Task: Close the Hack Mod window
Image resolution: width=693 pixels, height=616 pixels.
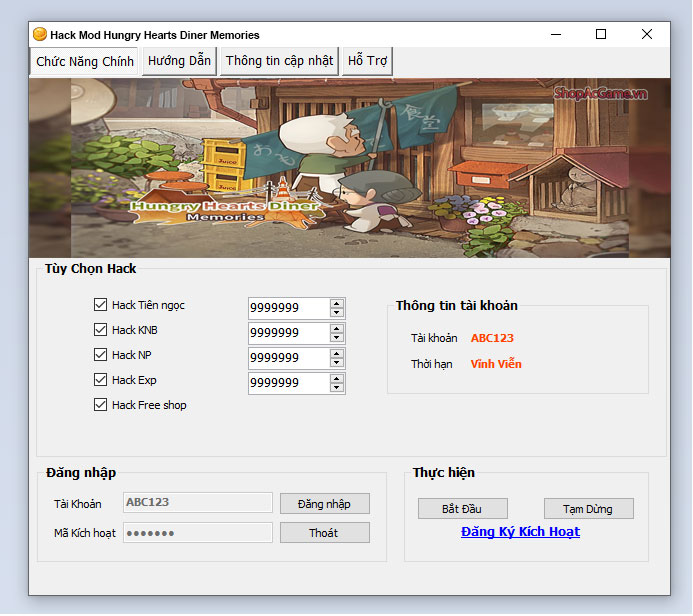Action: 647,34
